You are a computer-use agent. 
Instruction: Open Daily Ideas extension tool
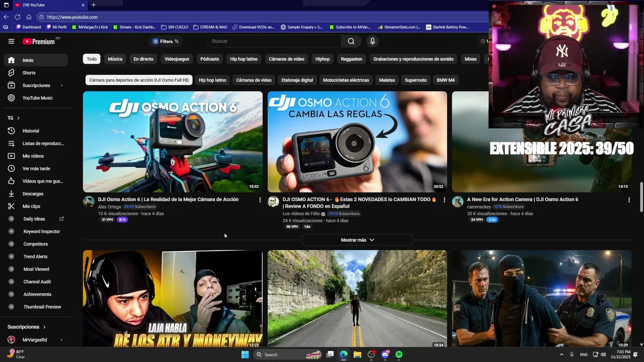pos(35,219)
